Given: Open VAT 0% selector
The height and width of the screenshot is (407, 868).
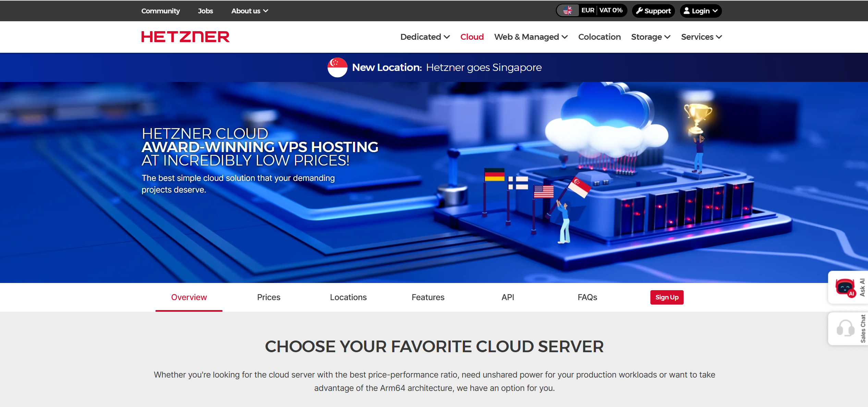Looking at the screenshot, I should click(611, 10).
